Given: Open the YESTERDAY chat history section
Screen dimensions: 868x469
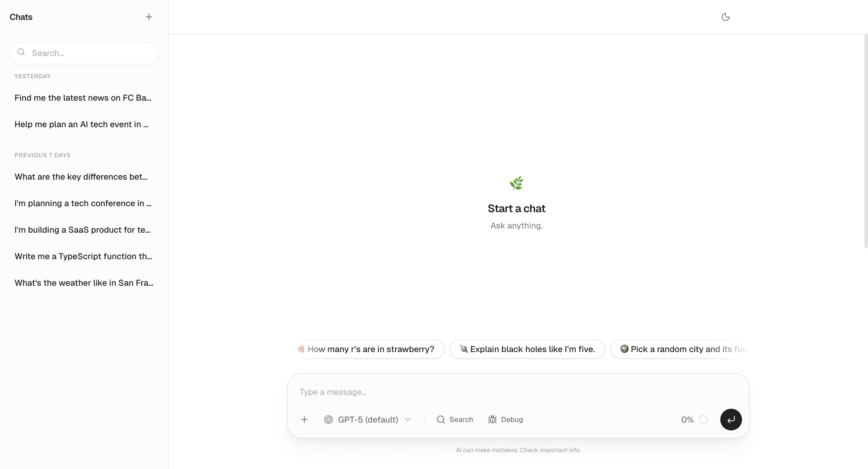Looking at the screenshot, I should 32,76.
